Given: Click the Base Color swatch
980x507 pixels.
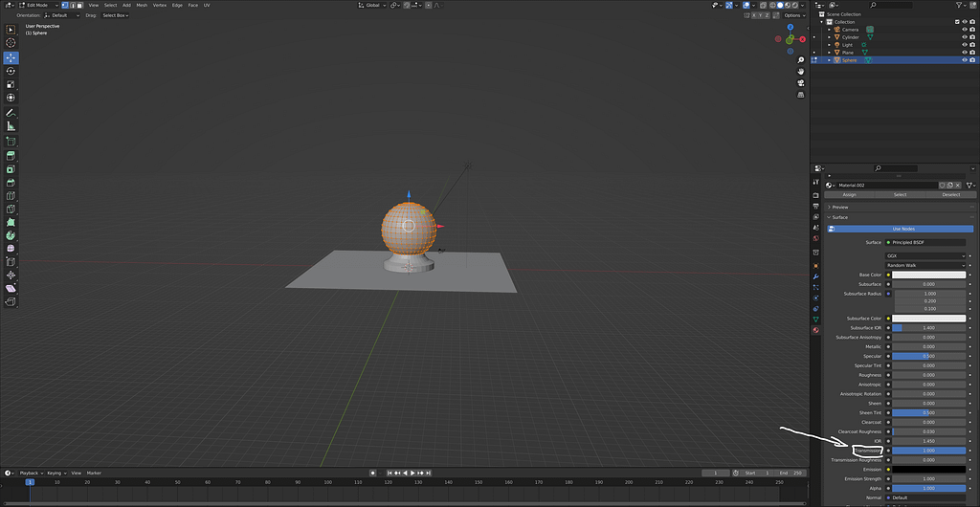Looking at the screenshot, I should click(x=928, y=275).
